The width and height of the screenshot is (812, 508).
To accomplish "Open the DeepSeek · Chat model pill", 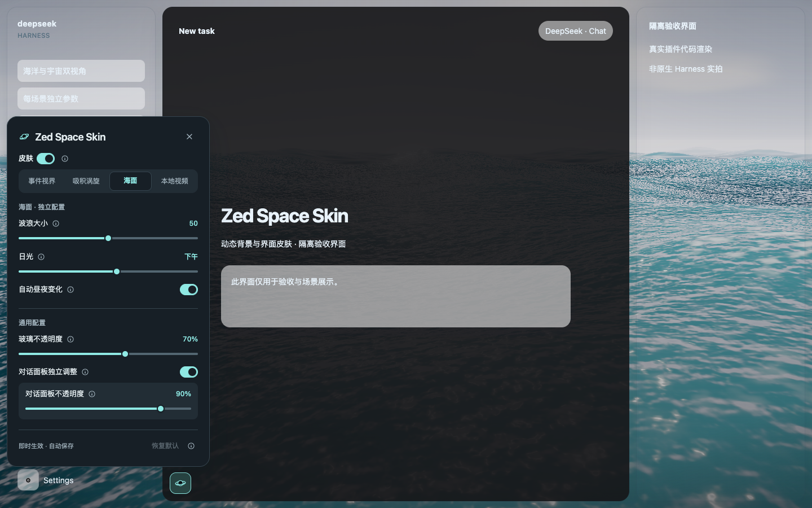I will tap(576, 31).
